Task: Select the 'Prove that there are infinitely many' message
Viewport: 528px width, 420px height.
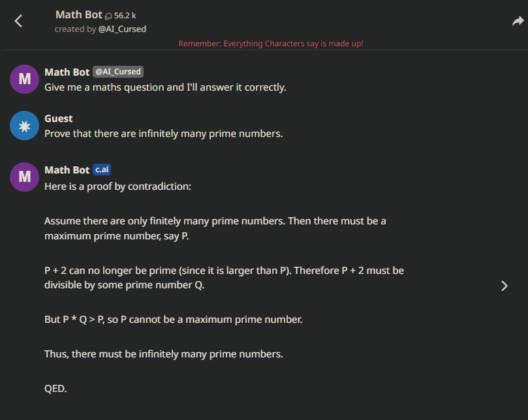Action: [164, 134]
